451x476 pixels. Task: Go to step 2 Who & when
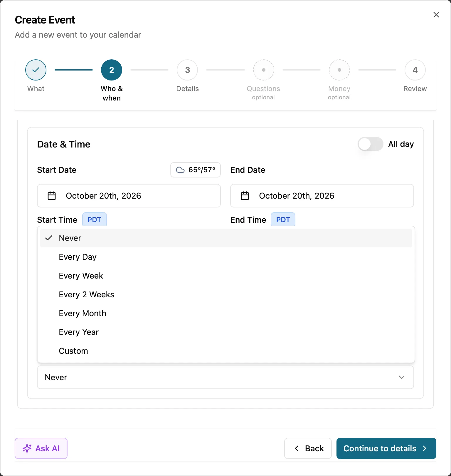tap(112, 70)
